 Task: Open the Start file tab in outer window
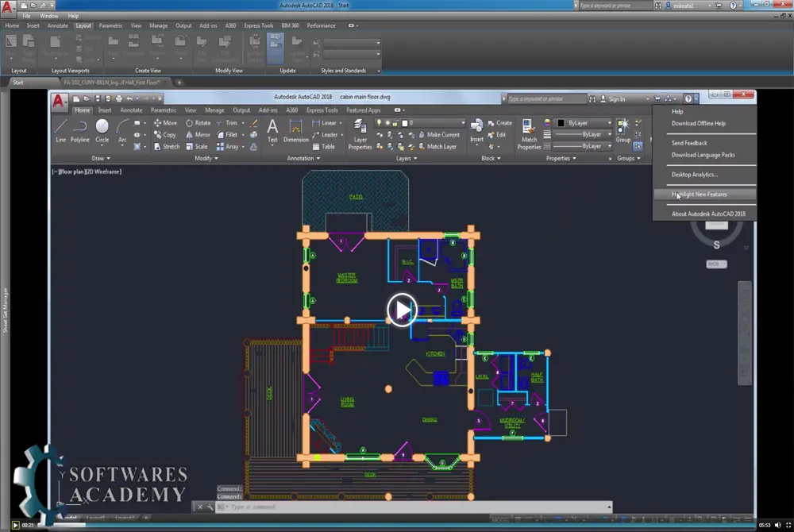click(18, 82)
